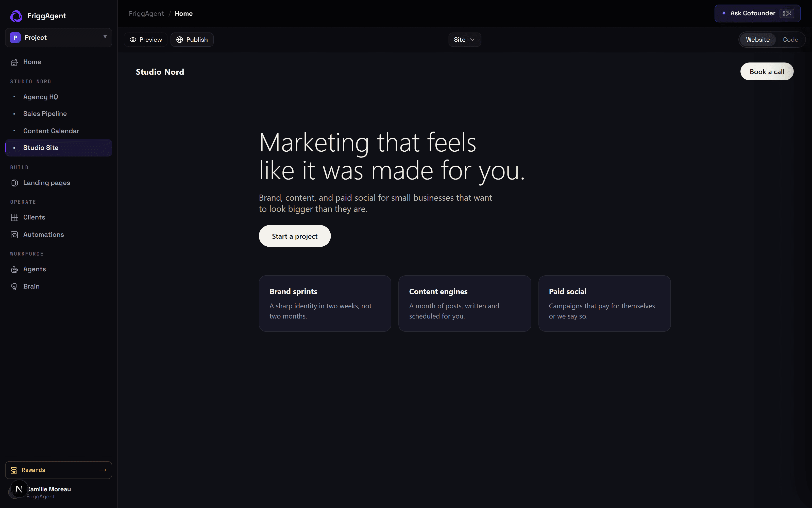Open Brain from the sidebar

click(x=58, y=286)
